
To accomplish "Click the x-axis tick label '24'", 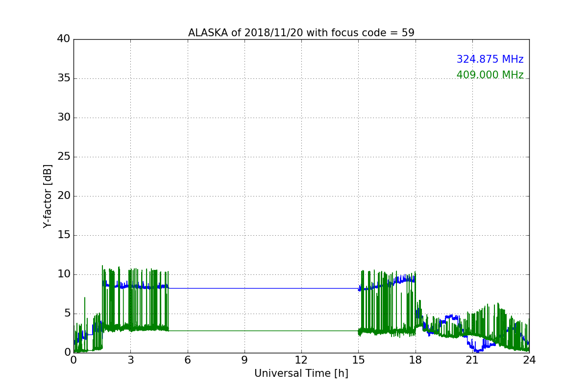I will [529, 360].
